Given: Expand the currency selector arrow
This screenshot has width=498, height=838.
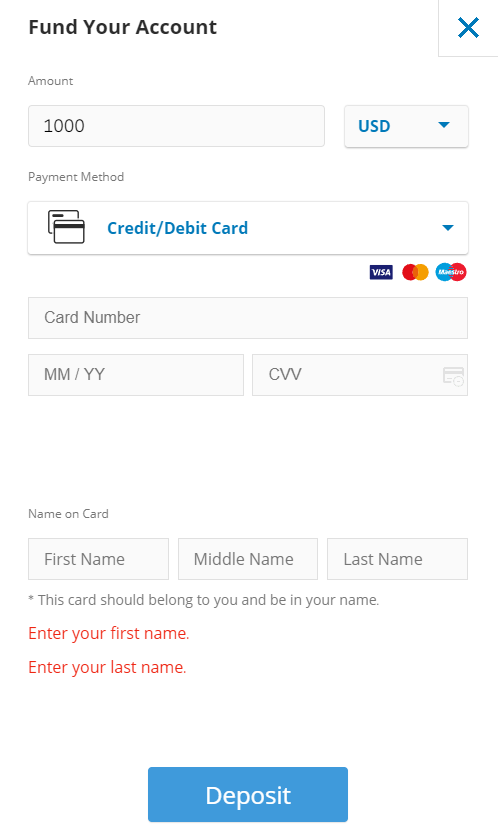Looking at the screenshot, I should pyautogui.click(x=443, y=125).
